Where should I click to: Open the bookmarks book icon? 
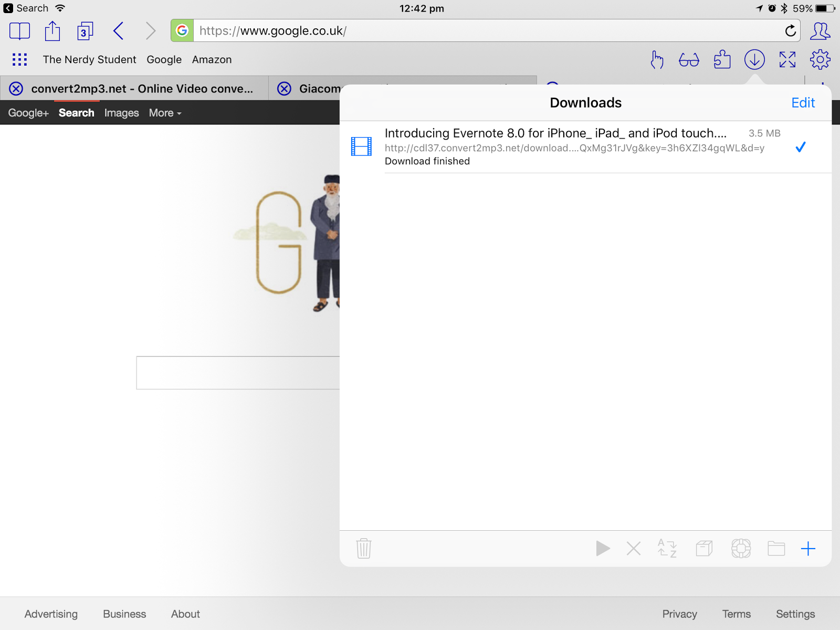[20, 31]
